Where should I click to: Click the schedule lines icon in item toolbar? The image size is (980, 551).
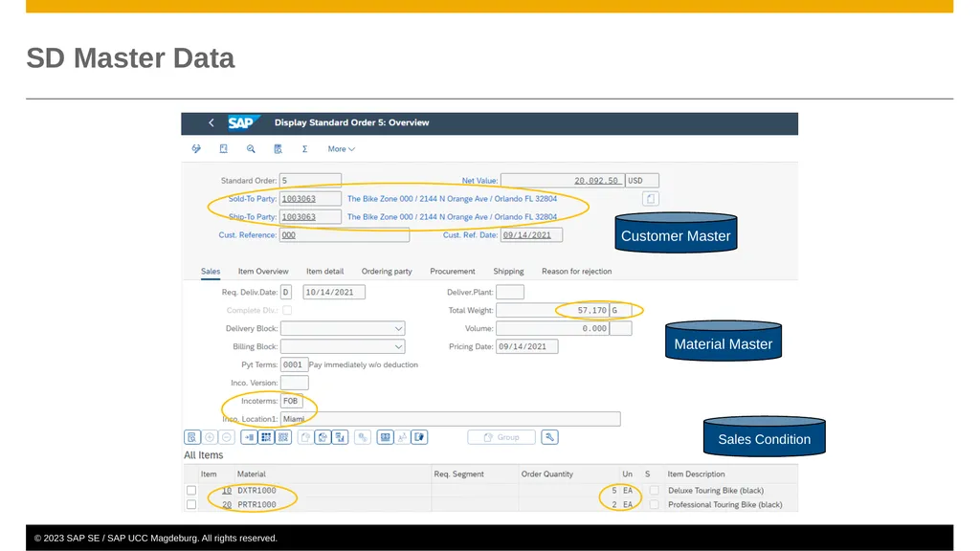tap(340, 437)
